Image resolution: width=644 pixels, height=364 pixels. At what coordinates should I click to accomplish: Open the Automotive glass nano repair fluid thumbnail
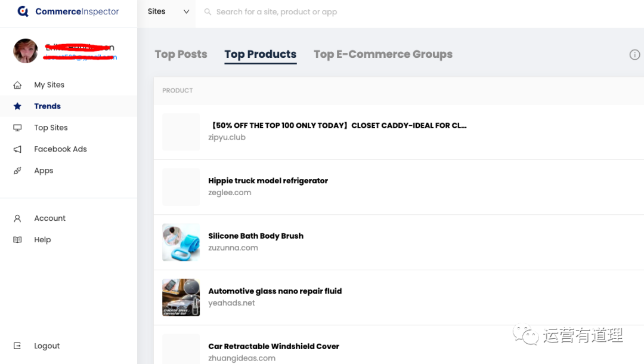[181, 297]
